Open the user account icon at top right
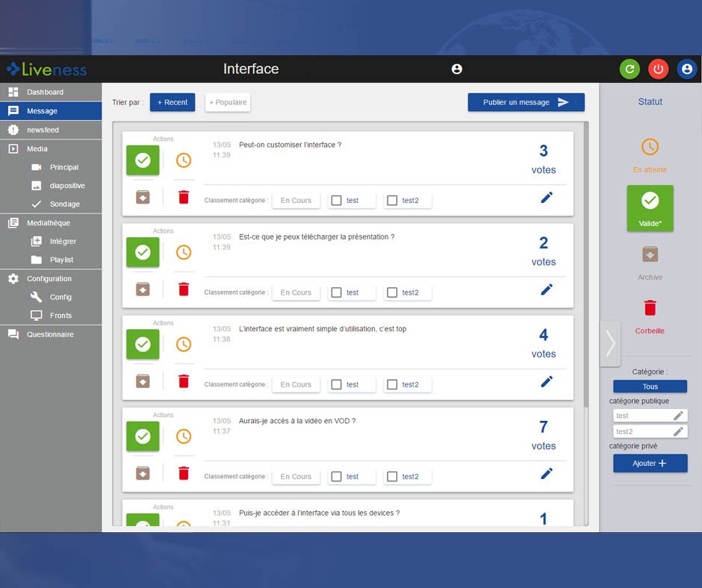Viewport: 702px width, 588px height. tap(686, 69)
